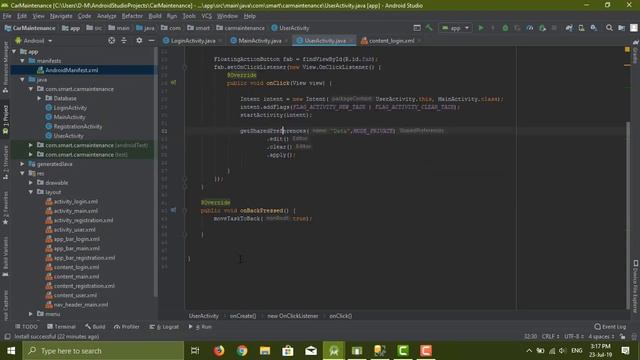Open the Project tool window side tab
The image size is (640, 360).
5,120
